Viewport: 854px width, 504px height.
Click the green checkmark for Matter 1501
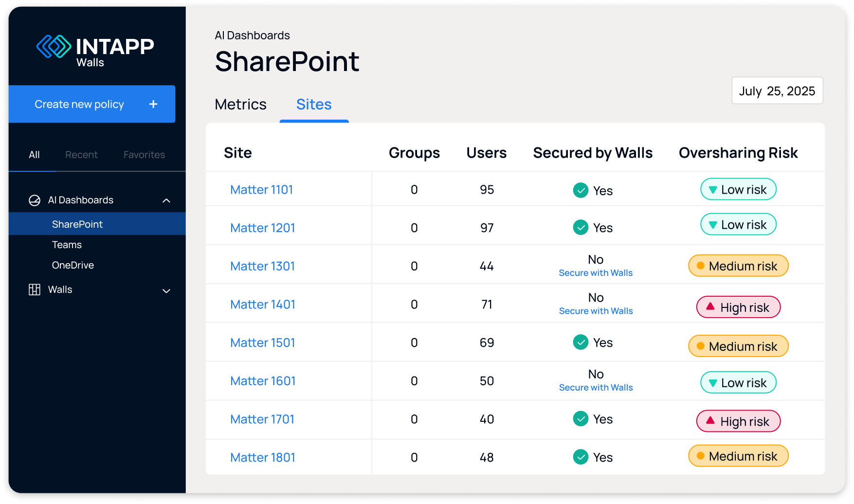click(x=581, y=342)
